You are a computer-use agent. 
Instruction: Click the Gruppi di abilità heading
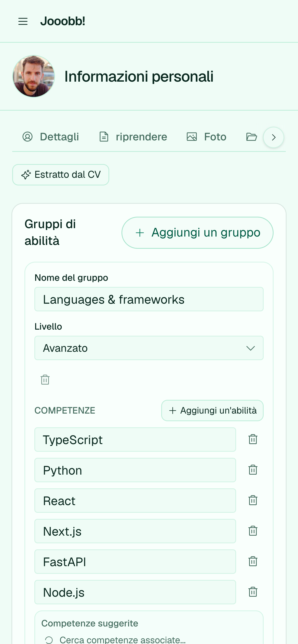click(50, 232)
